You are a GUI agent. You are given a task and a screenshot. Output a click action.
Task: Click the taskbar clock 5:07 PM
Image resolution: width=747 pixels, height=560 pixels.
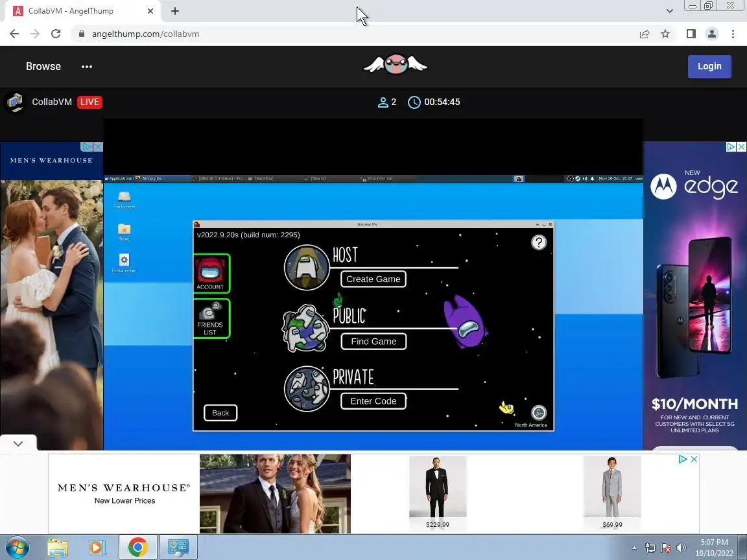click(x=714, y=548)
